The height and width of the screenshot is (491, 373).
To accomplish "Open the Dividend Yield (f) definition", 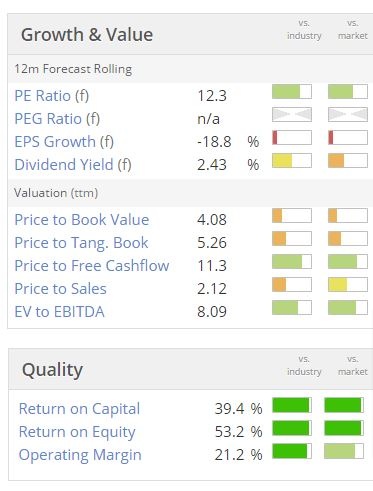I will pos(73,165).
